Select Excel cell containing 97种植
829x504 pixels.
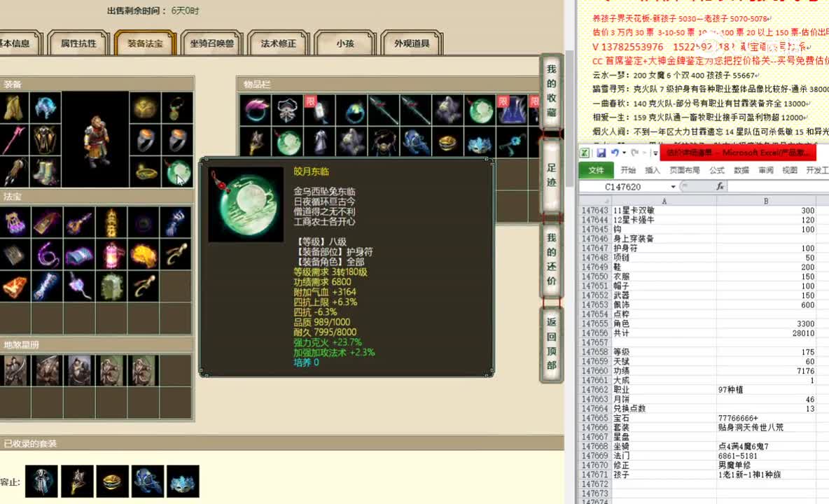(x=766, y=390)
